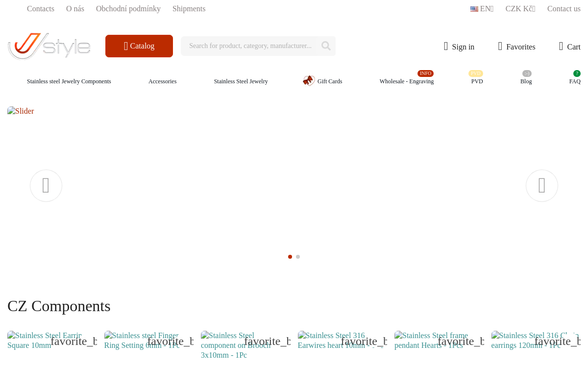Expand the EN language dropdown

coord(482,9)
